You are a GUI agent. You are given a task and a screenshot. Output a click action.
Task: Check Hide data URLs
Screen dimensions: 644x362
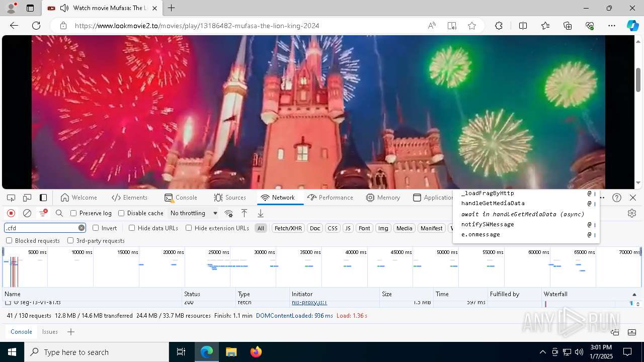pyautogui.click(x=132, y=228)
